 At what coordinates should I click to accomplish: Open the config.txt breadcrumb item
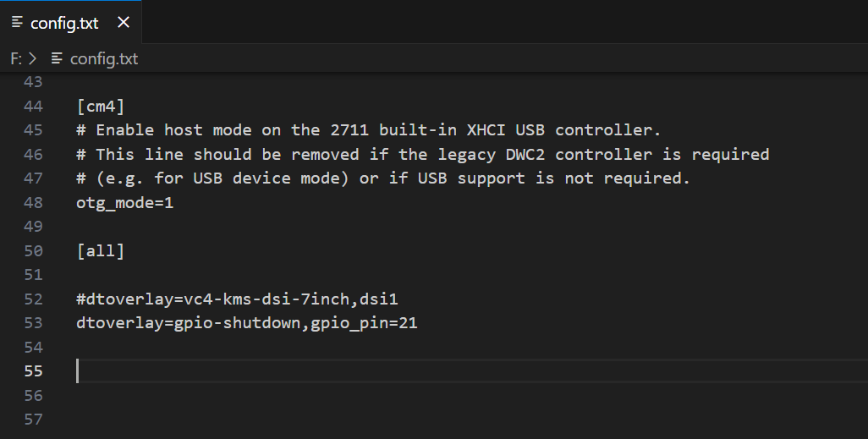pos(103,58)
